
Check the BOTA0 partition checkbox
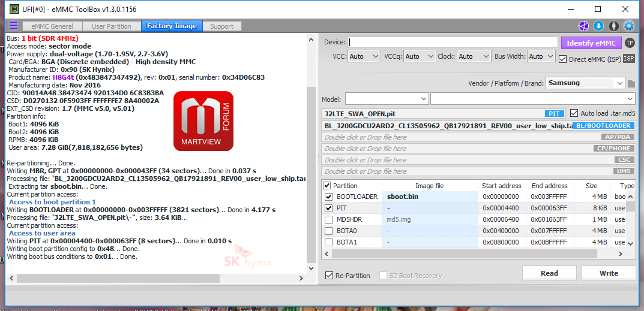point(328,231)
